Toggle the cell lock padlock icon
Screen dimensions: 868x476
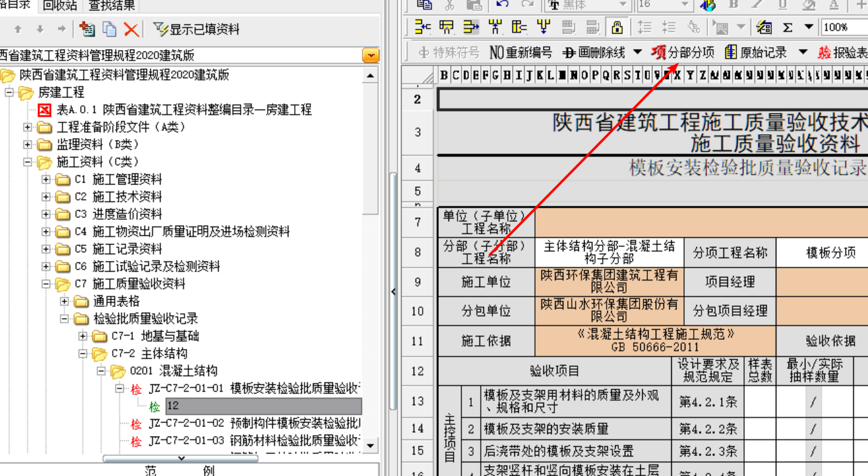click(x=617, y=27)
